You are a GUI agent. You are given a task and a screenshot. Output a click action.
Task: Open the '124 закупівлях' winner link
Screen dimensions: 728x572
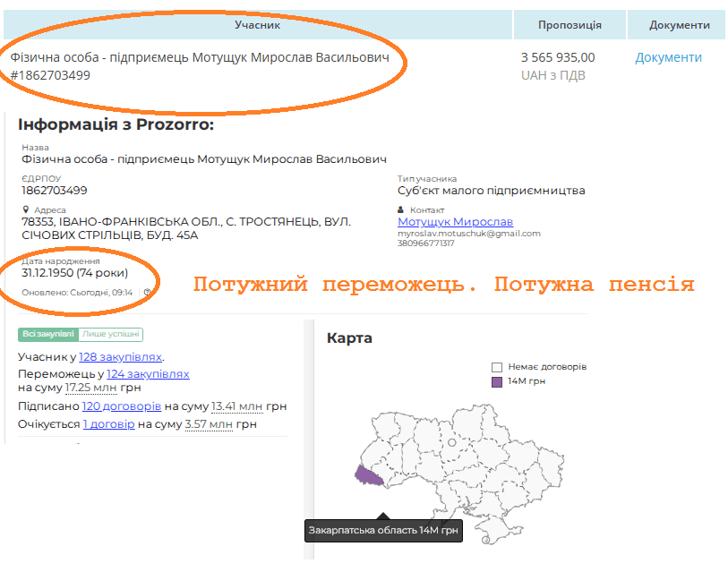(x=148, y=373)
